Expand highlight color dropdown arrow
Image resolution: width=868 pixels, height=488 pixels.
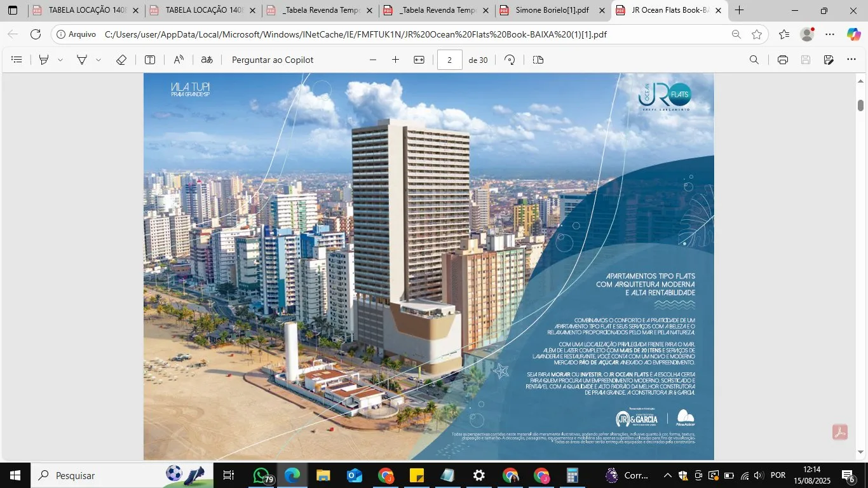[x=60, y=60]
